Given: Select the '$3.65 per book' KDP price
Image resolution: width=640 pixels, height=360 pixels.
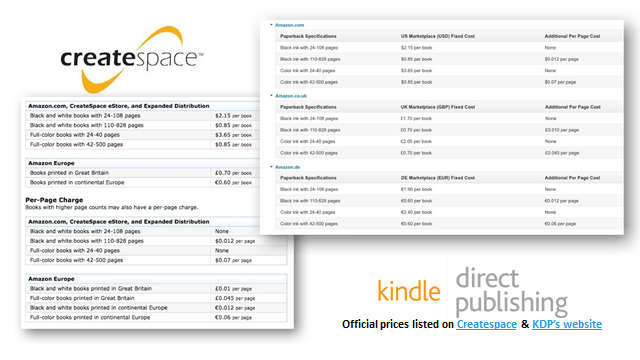Looking at the screenshot, I should point(416,71).
